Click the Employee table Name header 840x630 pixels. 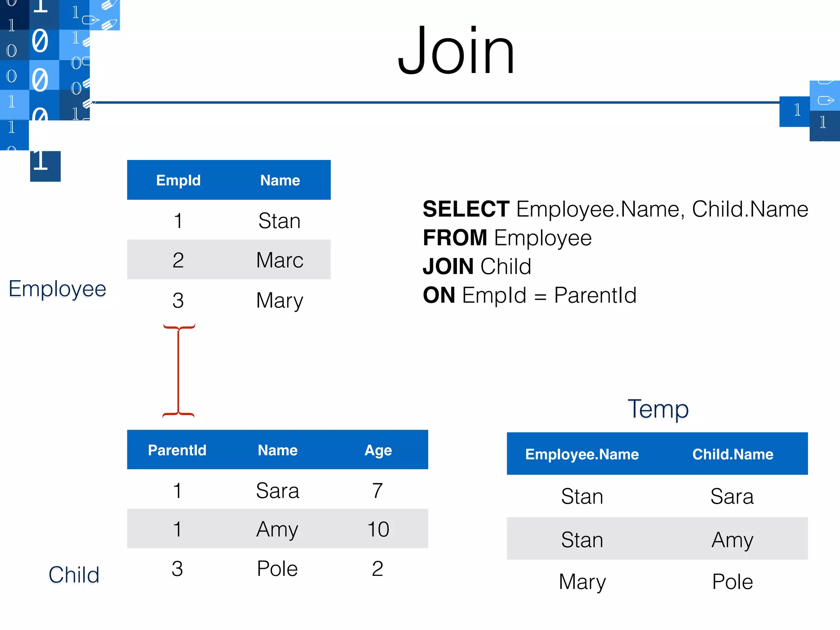click(280, 180)
